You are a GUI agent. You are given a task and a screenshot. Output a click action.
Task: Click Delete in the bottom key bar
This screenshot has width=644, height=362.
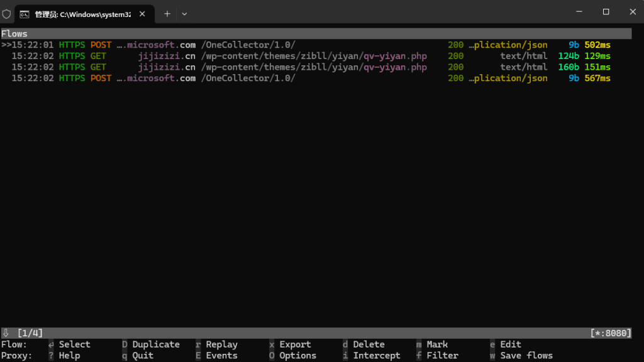pos(368,344)
